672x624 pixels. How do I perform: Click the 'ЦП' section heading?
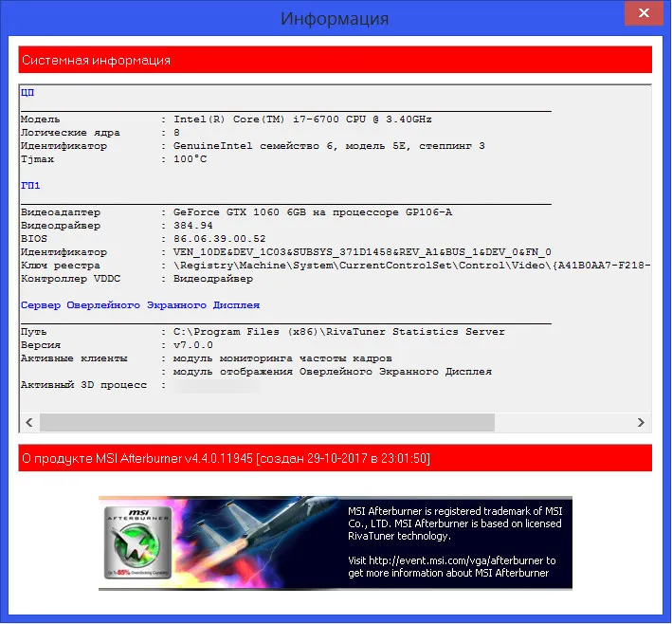point(27,93)
